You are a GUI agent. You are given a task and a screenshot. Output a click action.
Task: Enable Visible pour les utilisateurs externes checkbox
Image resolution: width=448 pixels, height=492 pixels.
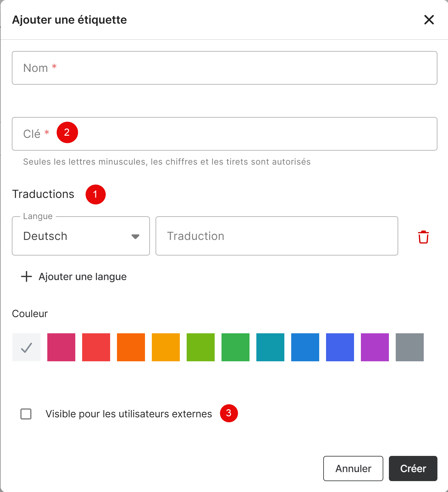[26, 414]
